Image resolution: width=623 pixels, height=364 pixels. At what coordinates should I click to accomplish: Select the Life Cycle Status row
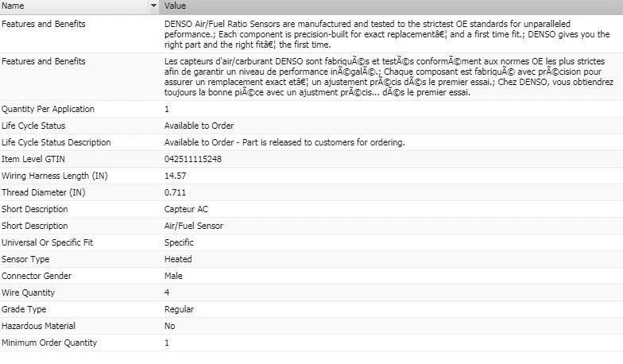coord(311,126)
